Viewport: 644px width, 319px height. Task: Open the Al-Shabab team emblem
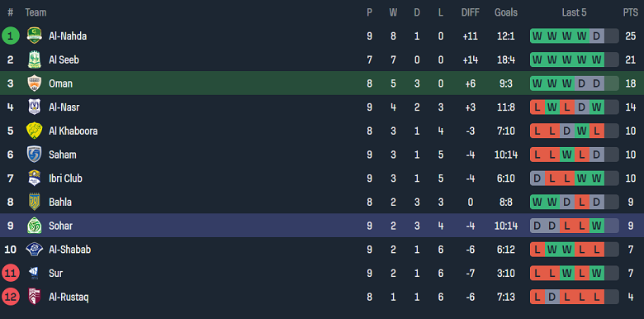[x=34, y=249]
